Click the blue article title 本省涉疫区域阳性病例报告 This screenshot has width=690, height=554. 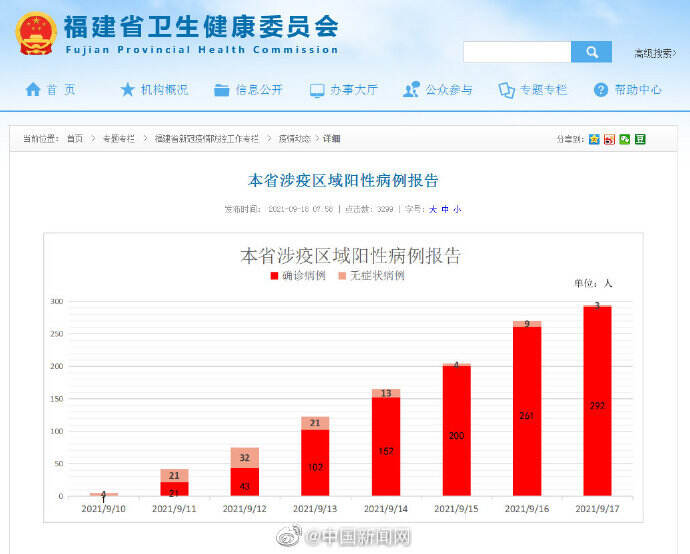343,180
